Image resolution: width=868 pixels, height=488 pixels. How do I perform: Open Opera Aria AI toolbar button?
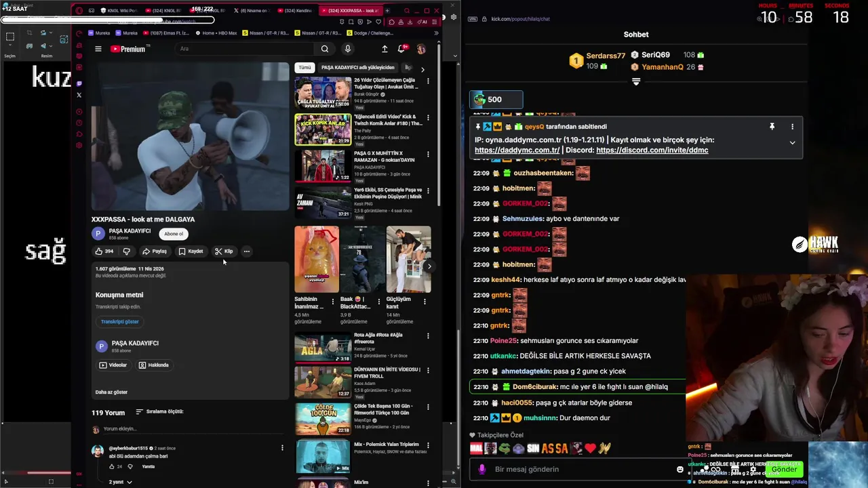422,22
